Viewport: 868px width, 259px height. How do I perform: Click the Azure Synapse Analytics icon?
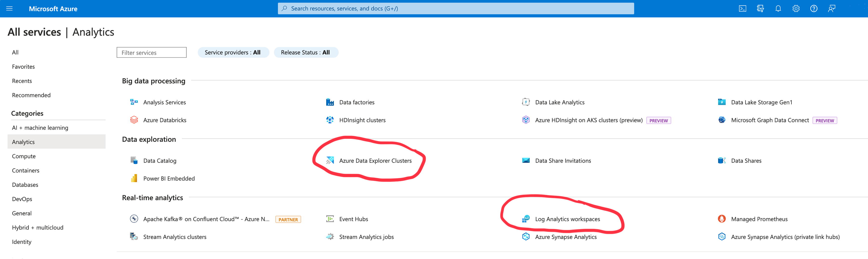point(526,236)
